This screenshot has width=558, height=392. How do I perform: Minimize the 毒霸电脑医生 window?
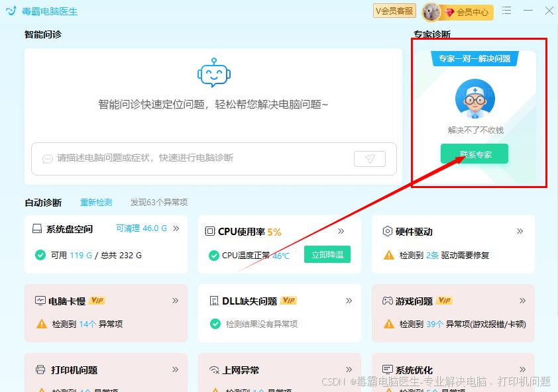tap(528, 11)
